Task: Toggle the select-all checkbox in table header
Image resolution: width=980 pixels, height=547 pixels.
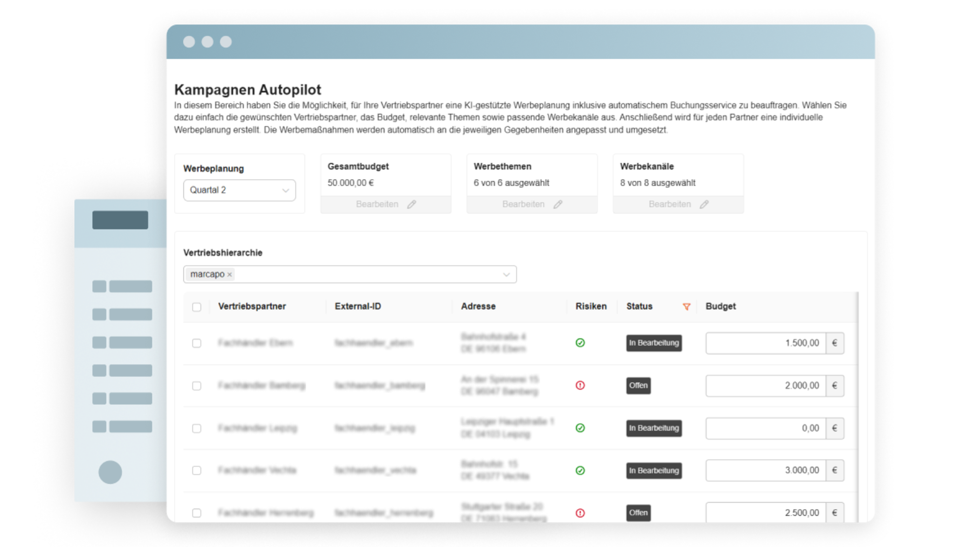Action: (x=197, y=307)
